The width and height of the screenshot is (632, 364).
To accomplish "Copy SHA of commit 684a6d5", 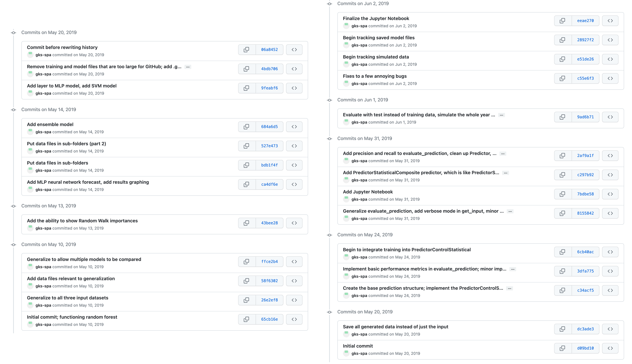I will [x=247, y=127].
